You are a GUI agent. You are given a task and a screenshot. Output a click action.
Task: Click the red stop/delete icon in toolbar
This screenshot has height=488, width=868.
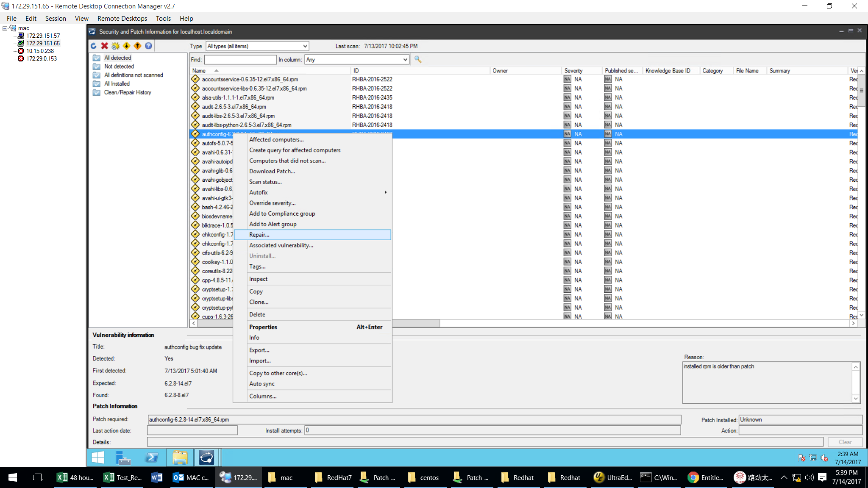point(104,46)
